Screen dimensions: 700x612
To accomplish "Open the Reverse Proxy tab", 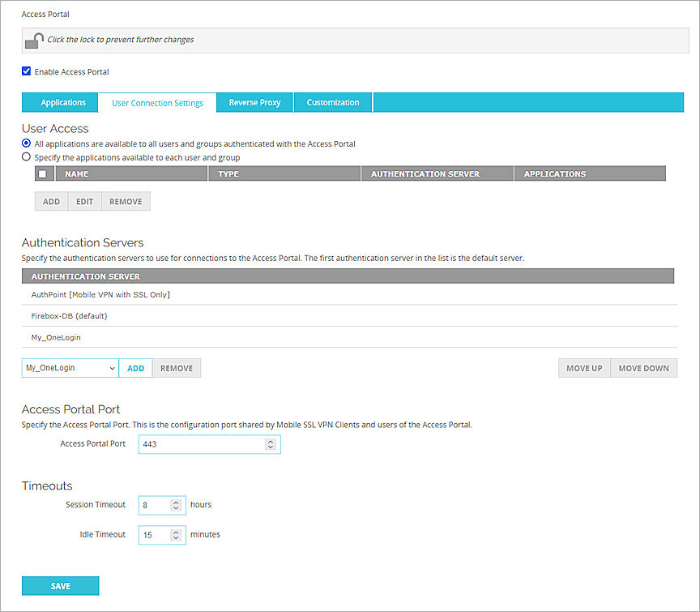I will (254, 102).
